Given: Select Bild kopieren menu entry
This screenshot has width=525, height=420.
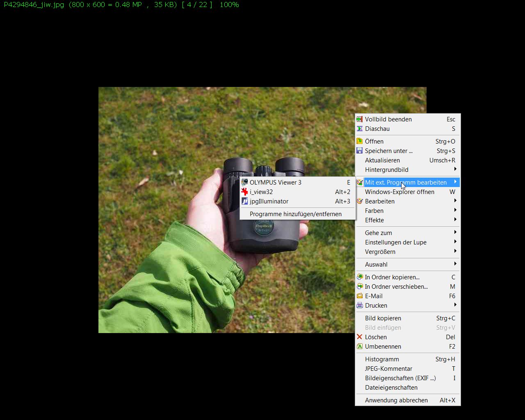Looking at the screenshot, I should pos(383,318).
